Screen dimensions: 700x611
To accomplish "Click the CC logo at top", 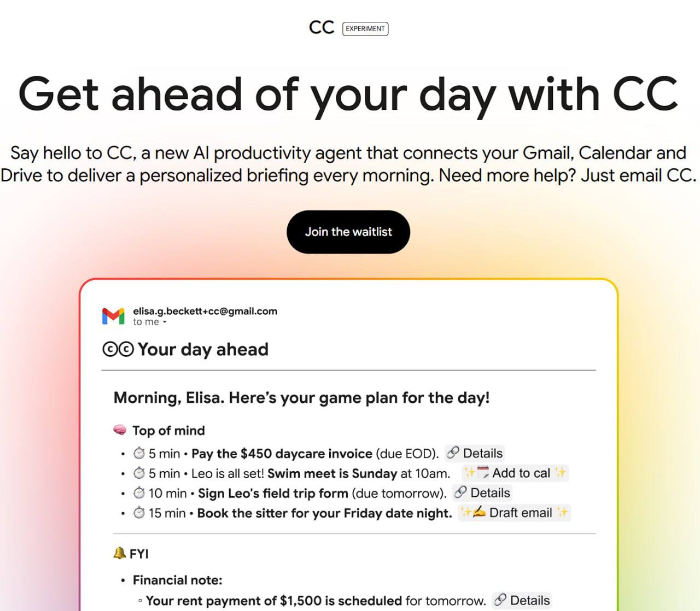I will click(x=322, y=28).
